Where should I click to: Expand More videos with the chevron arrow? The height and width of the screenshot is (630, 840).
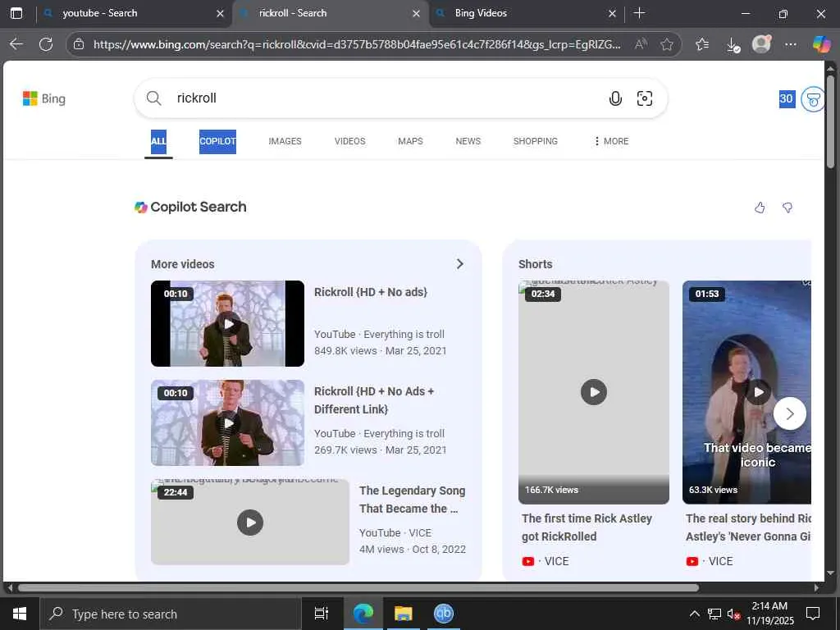point(459,264)
